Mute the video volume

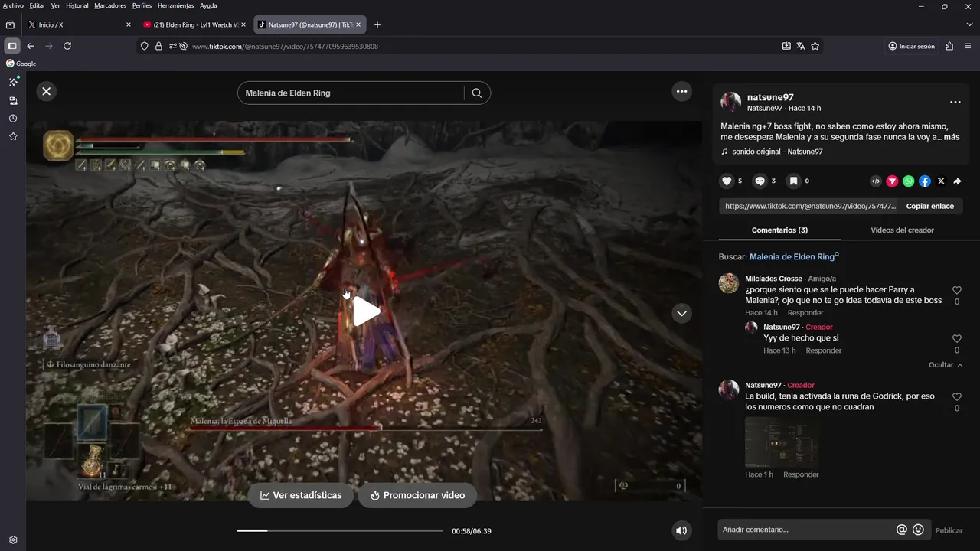[681, 530]
